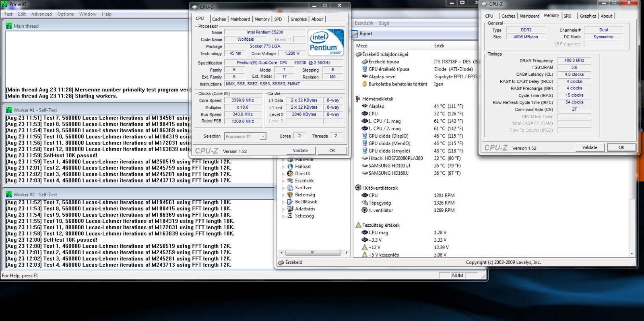Click OK in the processor CPU-Z window
The width and height of the screenshot is (644, 321).
(x=332, y=151)
